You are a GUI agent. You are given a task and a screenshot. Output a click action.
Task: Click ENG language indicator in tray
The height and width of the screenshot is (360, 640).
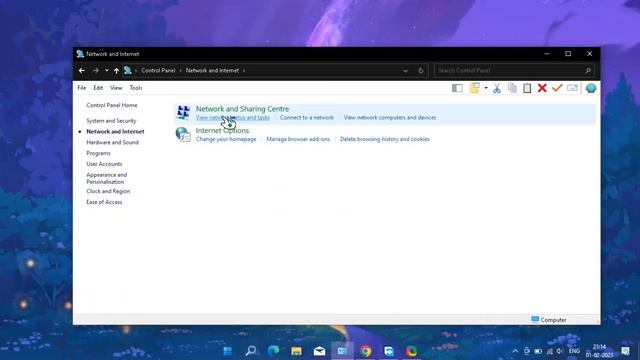coord(574,351)
